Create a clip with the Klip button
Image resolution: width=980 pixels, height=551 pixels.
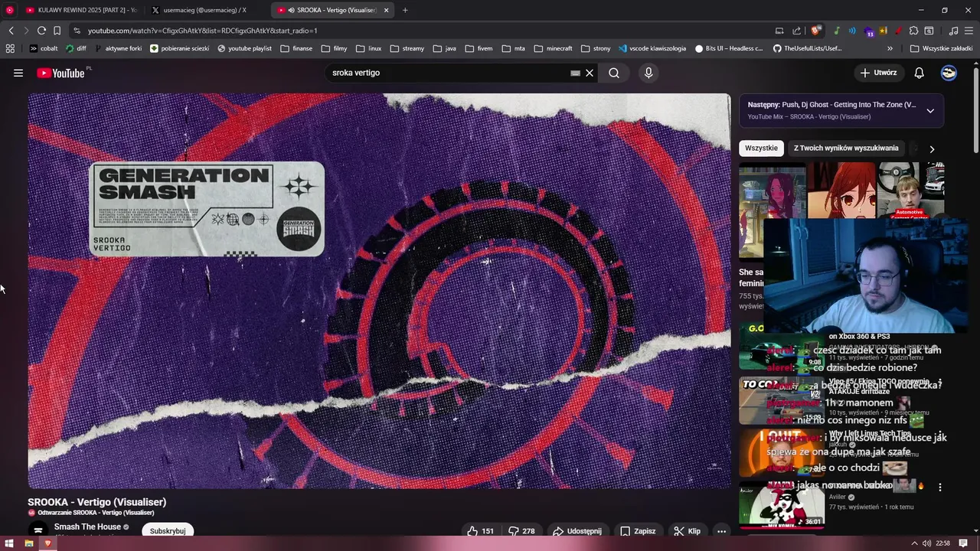(687, 531)
